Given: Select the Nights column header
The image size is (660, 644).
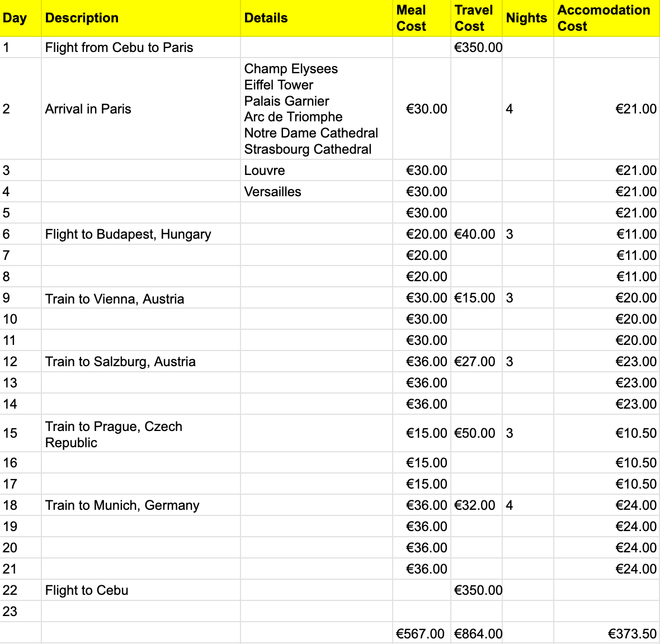Looking at the screenshot, I should click(x=527, y=18).
